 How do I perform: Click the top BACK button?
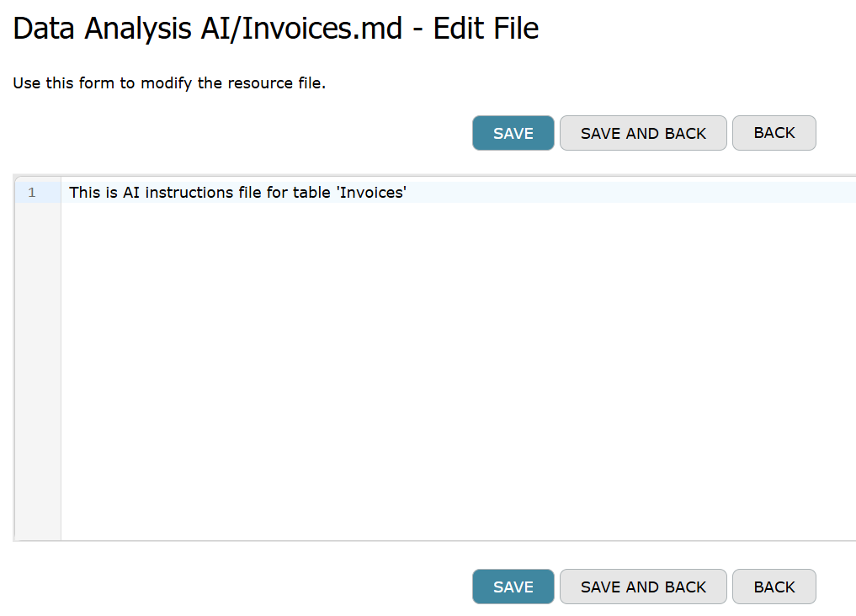click(x=774, y=133)
